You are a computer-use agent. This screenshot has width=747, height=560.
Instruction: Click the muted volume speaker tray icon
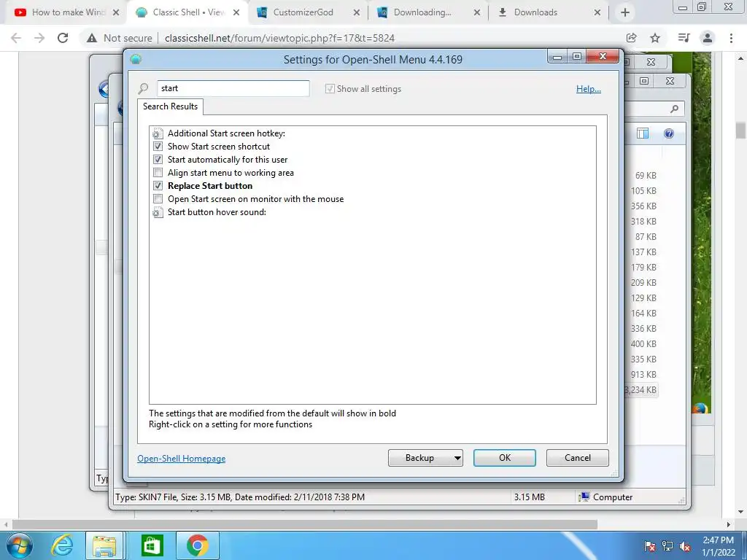pos(685,546)
